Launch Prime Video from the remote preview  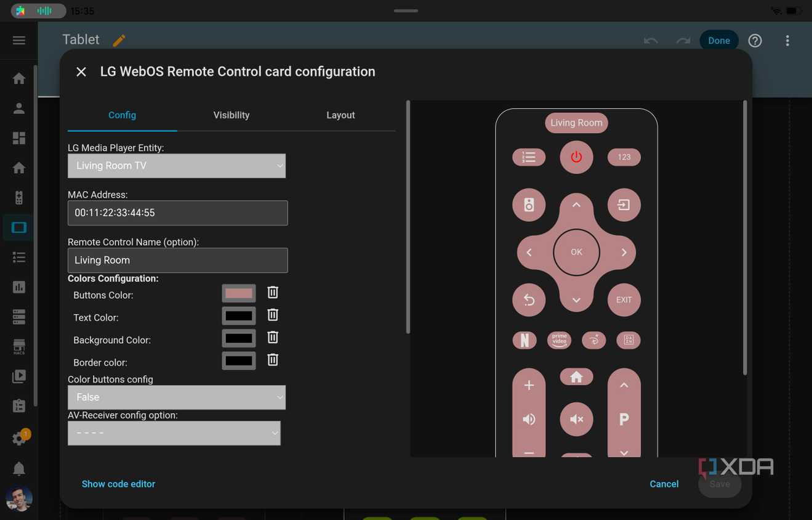pyautogui.click(x=559, y=340)
